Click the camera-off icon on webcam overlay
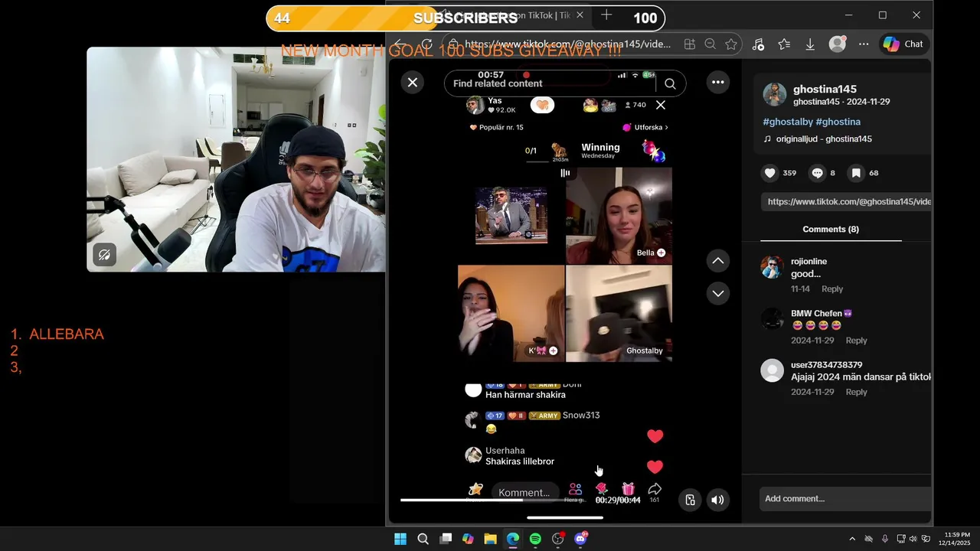Viewport: 980px width, 551px height. point(104,255)
